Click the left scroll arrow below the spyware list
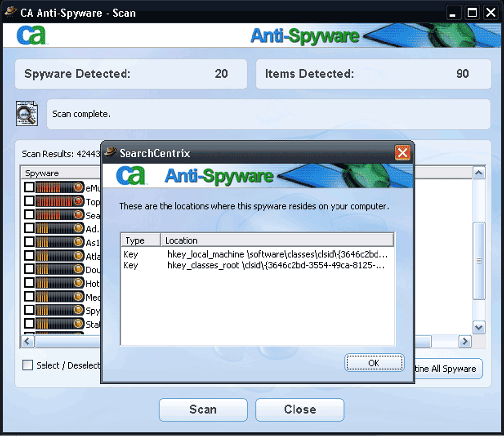This screenshot has height=436, width=504. [27, 341]
